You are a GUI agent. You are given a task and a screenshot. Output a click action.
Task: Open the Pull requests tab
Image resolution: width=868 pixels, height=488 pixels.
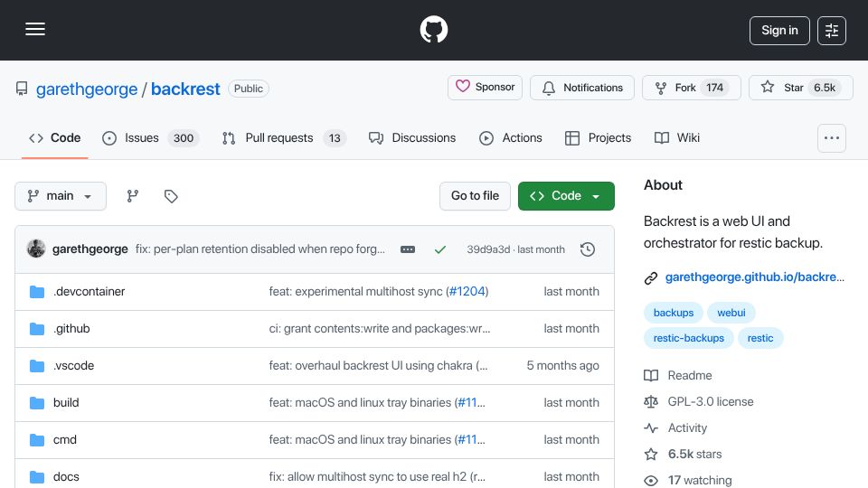click(x=284, y=137)
